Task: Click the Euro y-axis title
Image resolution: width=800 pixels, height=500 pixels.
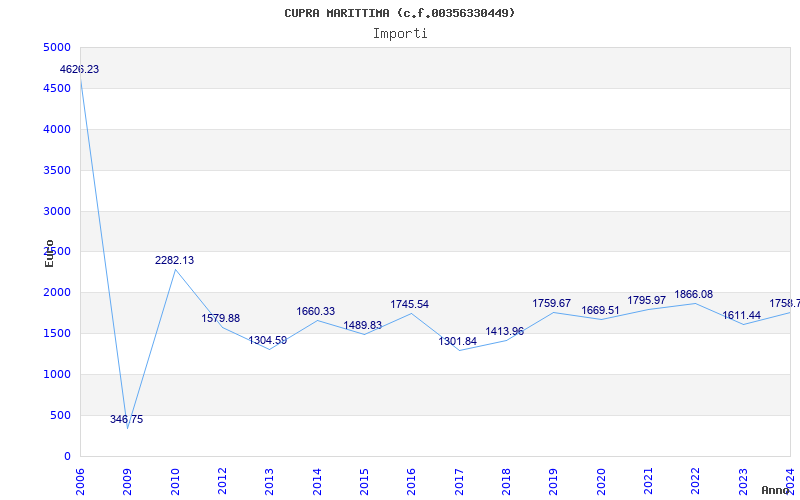Action: point(49,253)
